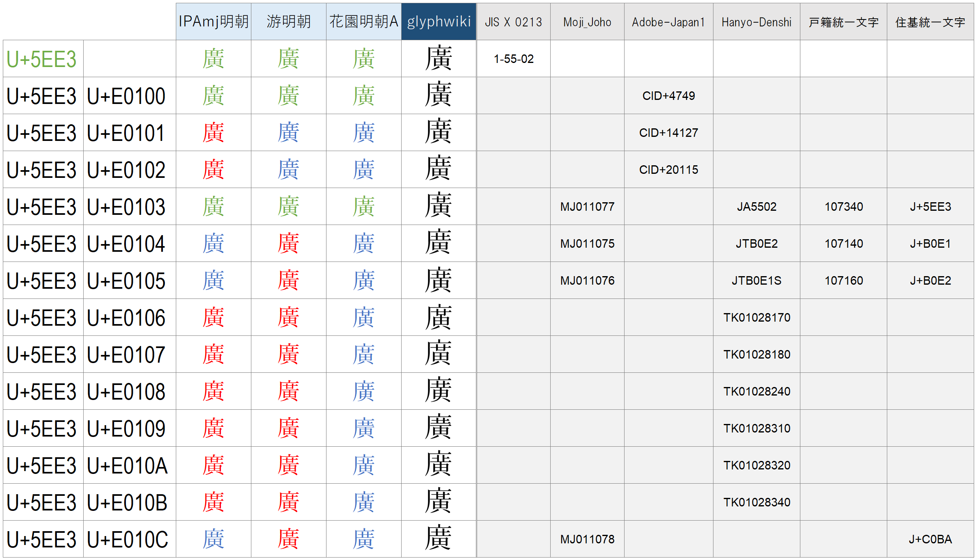Click the U+E010B variation selector cell
This screenshot has width=977, height=560.
point(130,502)
